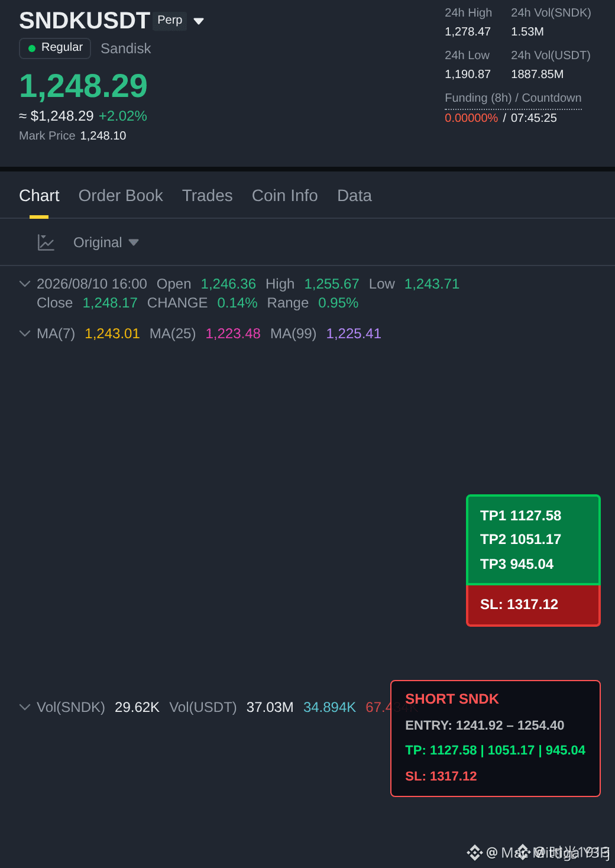Click the Vol(SNDK) value 29.62K

137,707
